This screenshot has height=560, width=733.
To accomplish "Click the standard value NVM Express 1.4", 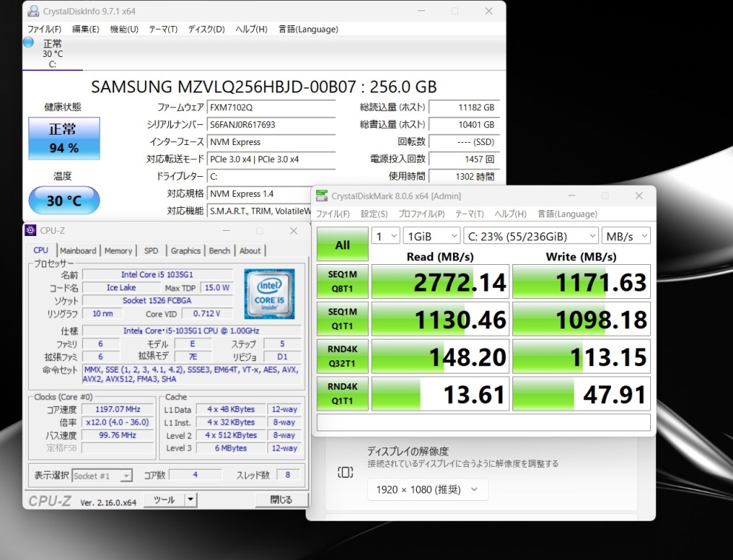I will (259, 194).
